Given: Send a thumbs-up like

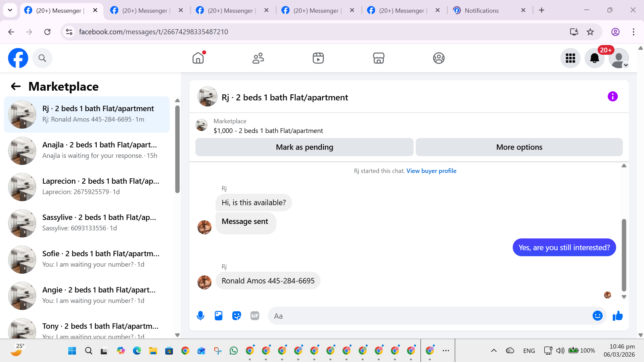Looking at the screenshot, I should tap(618, 316).
